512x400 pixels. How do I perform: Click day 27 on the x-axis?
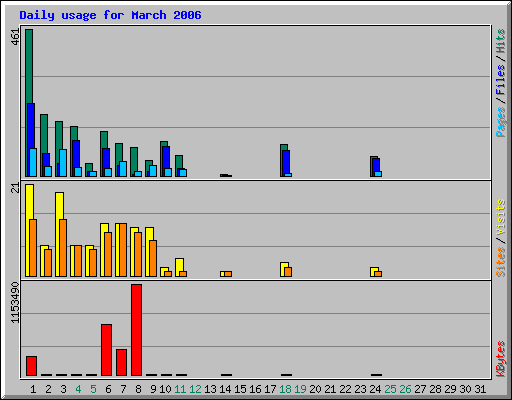(420, 389)
